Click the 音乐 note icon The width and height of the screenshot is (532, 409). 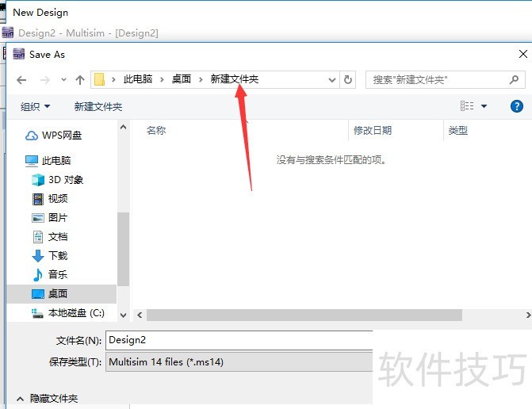[38, 275]
